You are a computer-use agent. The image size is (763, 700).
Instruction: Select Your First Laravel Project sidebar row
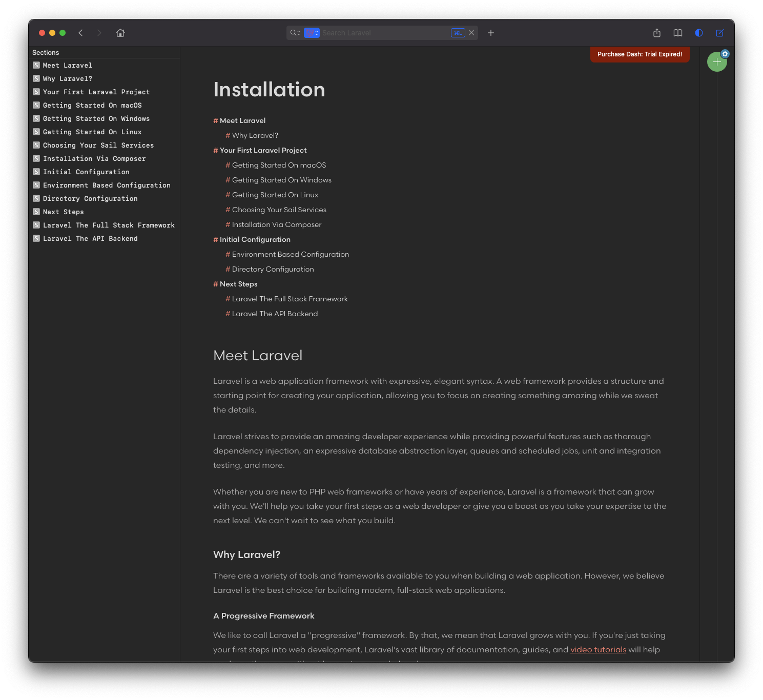point(105,92)
